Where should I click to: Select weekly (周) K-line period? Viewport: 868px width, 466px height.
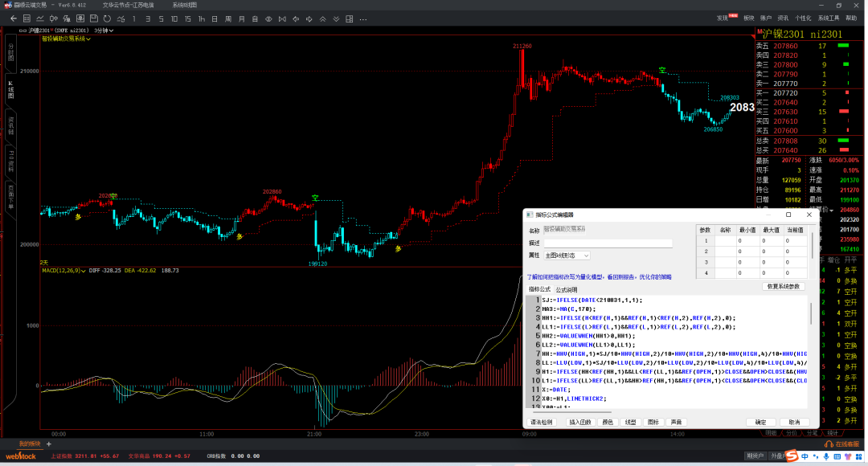pos(228,18)
